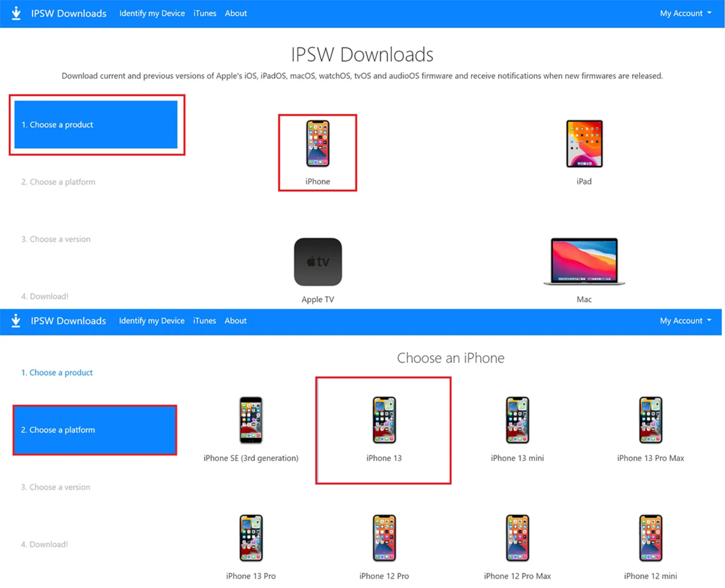Click the blue '1. Choose a product' link
Screen dimensions: 725x588
57,373
